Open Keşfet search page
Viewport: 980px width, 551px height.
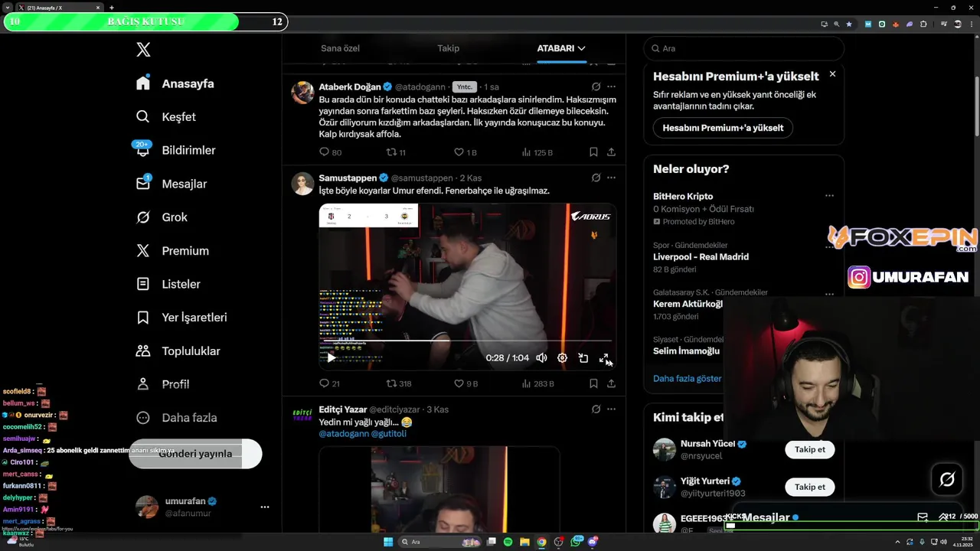point(166,117)
